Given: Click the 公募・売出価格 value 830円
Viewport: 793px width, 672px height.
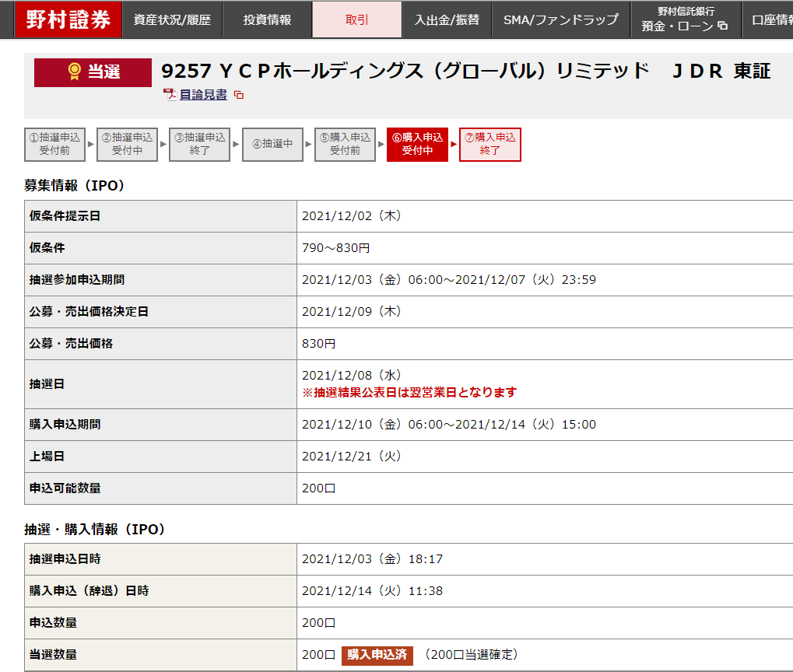Looking at the screenshot, I should point(318,343).
